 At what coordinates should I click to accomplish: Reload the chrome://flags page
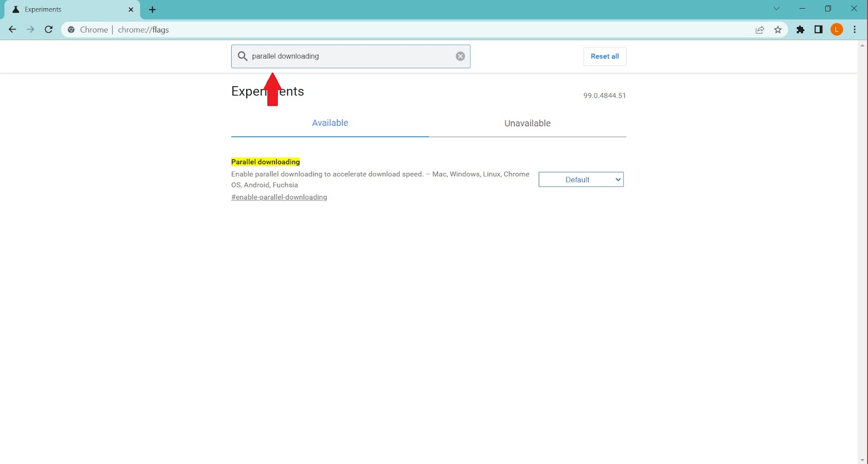click(x=49, y=30)
